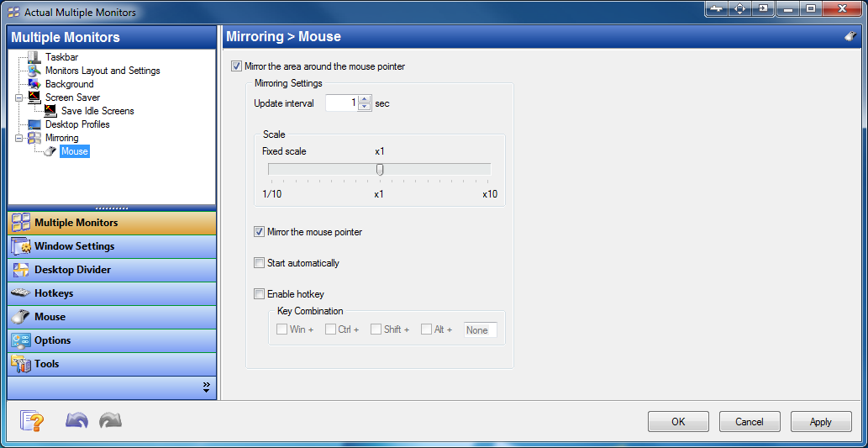Confirm settings with the OK button

(678, 421)
